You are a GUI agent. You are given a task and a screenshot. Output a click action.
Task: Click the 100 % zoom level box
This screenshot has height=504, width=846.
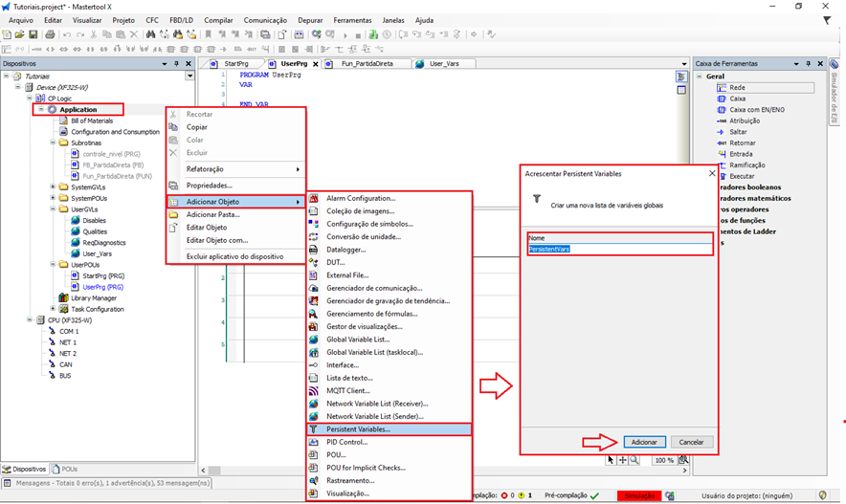(664, 460)
